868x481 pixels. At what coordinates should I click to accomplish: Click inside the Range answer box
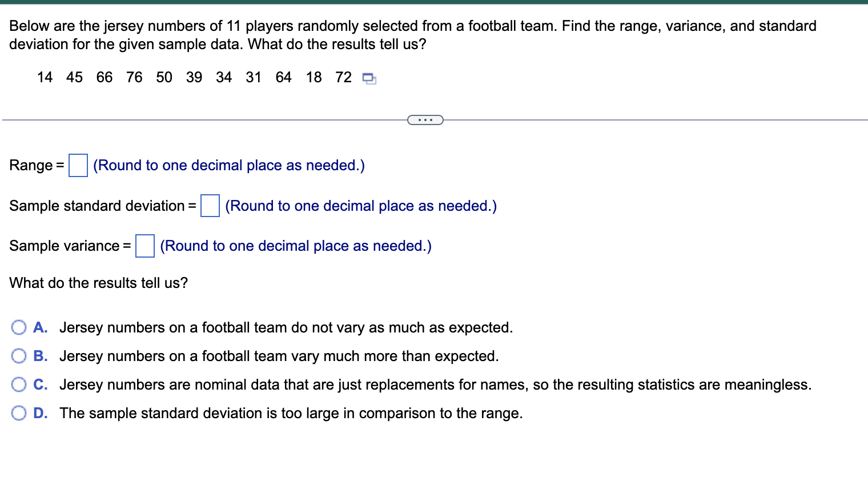(x=78, y=165)
